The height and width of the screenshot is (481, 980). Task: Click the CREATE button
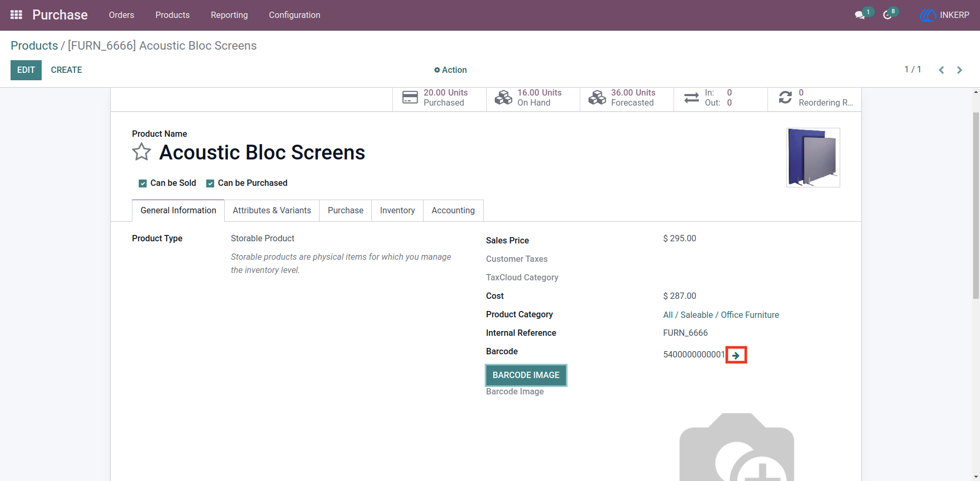coord(66,70)
